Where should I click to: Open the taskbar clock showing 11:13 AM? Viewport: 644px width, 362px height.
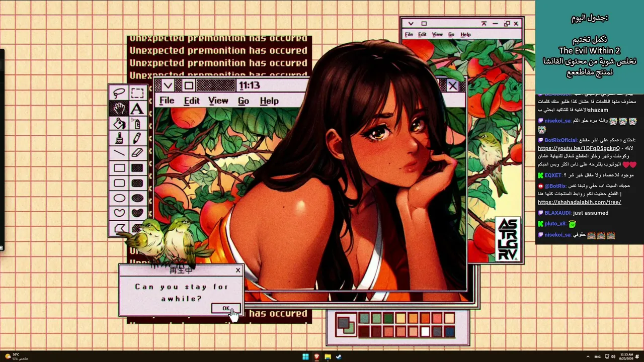pos(626,356)
